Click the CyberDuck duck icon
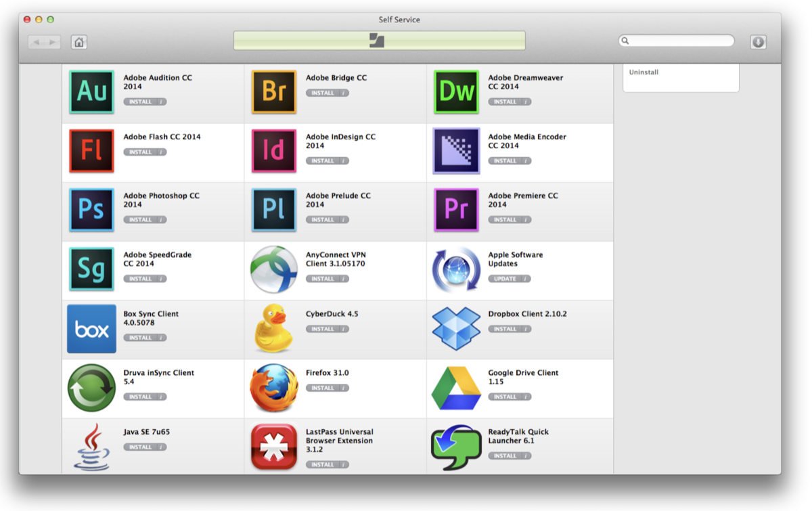Image resolution: width=812 pixels, height=511 pixels. [x=273, y=329]
